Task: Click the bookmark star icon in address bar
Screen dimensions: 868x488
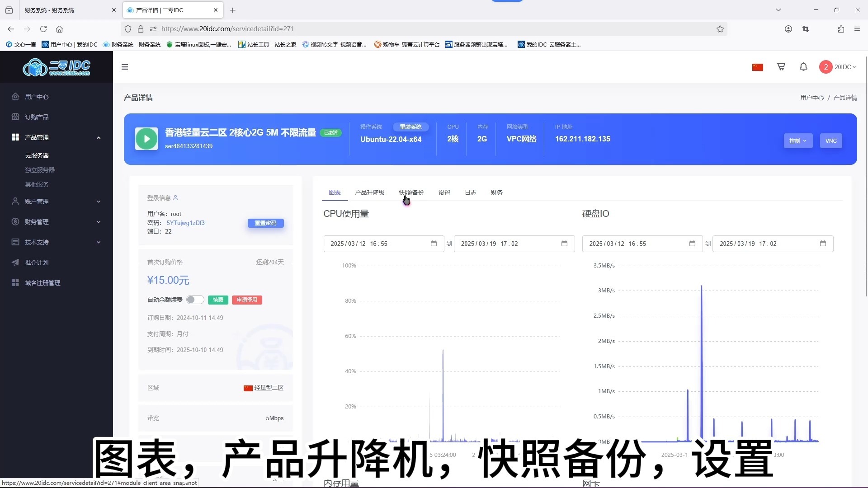Action: [720, 29]
